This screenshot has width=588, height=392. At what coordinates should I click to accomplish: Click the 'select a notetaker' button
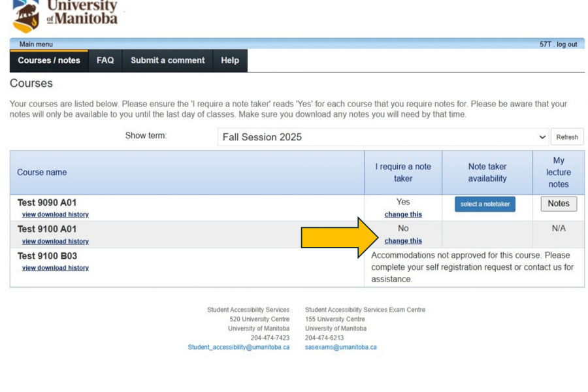[x=485, y=204]
